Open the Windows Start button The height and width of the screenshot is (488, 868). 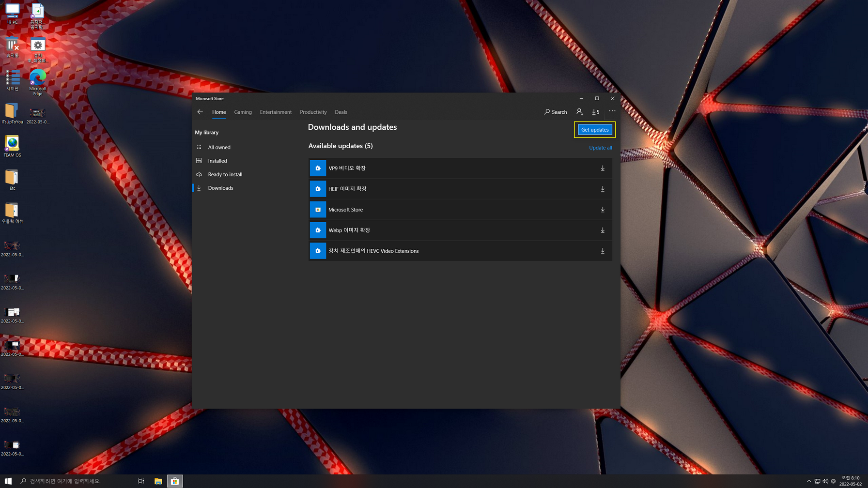click(8, 481)
